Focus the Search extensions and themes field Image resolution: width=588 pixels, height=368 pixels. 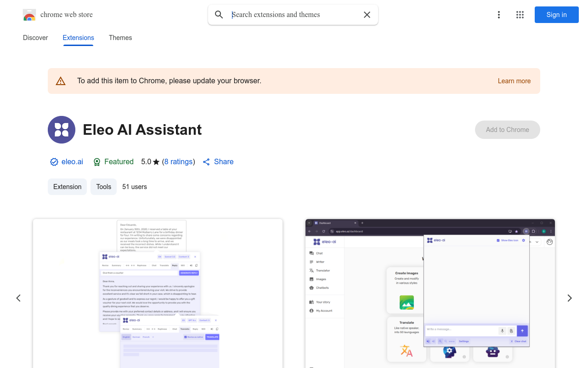pyautogui.click(x=294, y=15)
